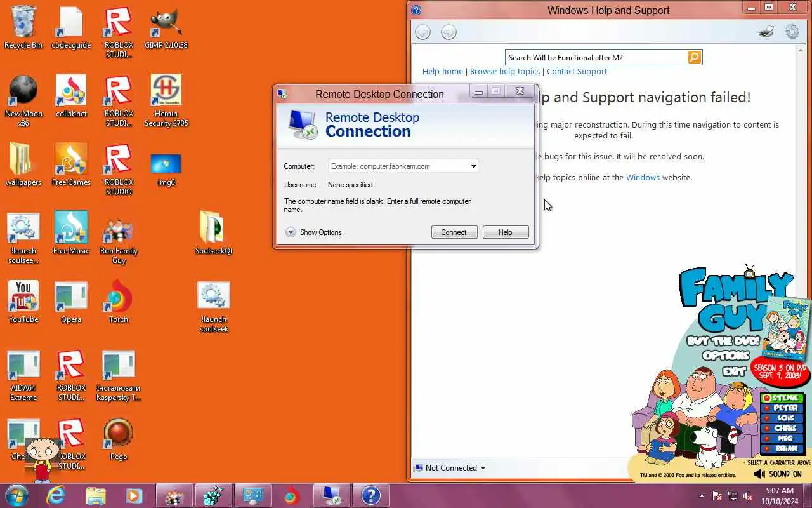812x508 pixels.
Task: Open the AIDA64 Extreme shortcut
Action: click(23, 376)
